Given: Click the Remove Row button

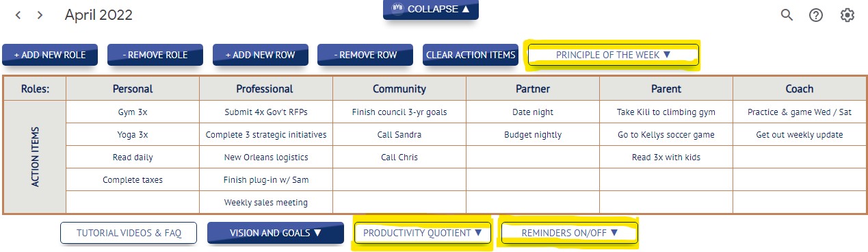Looking at the screenshot, I should tap(366, 55).
